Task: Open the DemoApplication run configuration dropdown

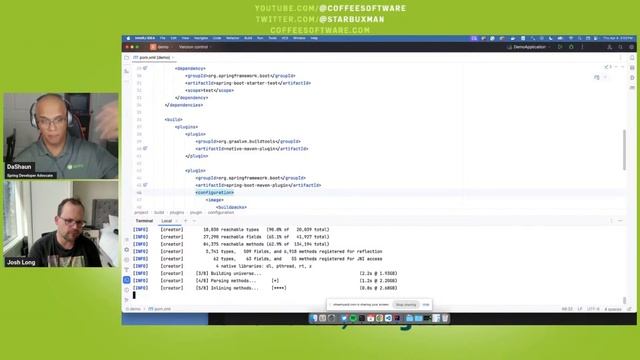Action: [529, 47]
